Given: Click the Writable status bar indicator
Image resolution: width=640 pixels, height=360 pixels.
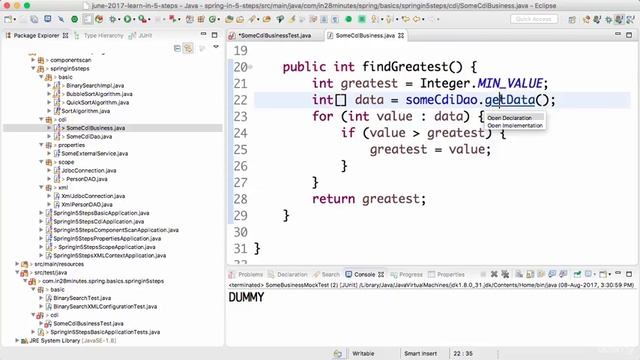Looking at the screenshot, I should pyautogui.click(x=363, y=353).
